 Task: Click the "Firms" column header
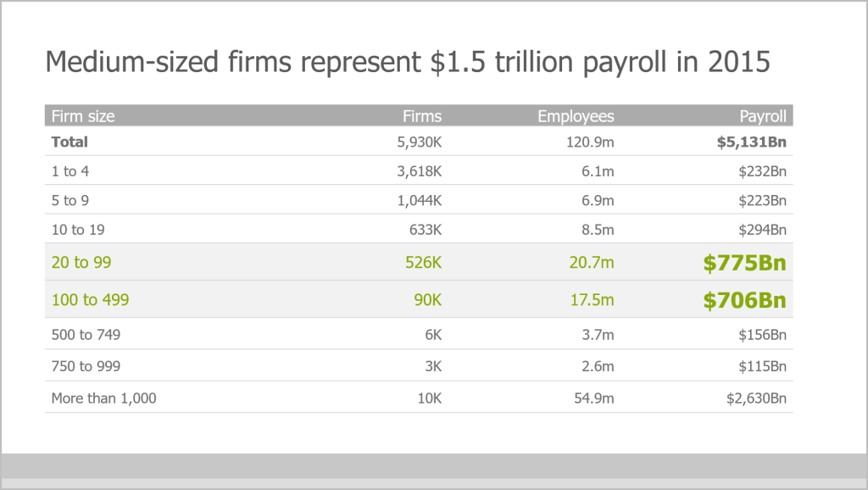pos(421,116)
